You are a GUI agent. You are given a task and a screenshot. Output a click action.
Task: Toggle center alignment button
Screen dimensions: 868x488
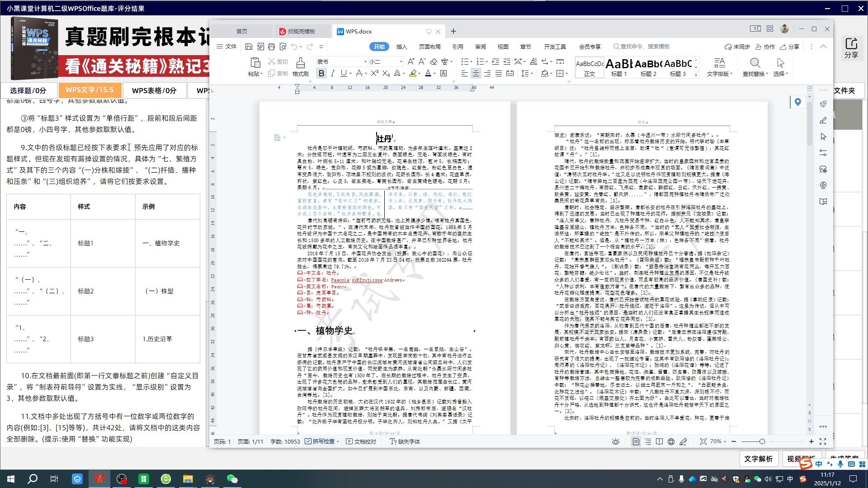click(x=476, y=73)
